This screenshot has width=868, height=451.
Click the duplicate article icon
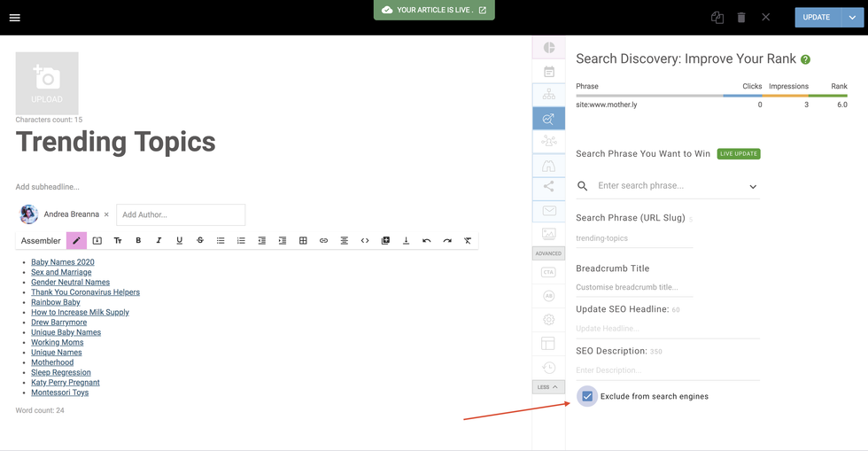click(717, 18)
